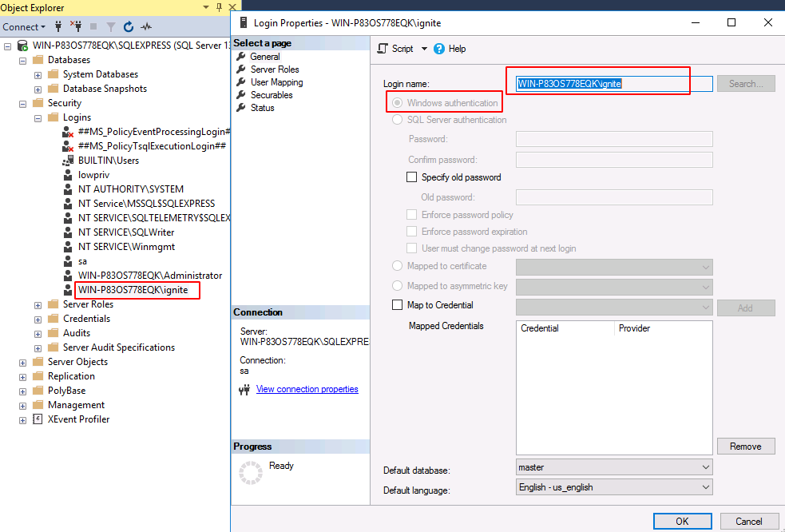This screenshot has width=785, height=532.
Task: Collapse the Databases tree node
Action: pos(22,62)
